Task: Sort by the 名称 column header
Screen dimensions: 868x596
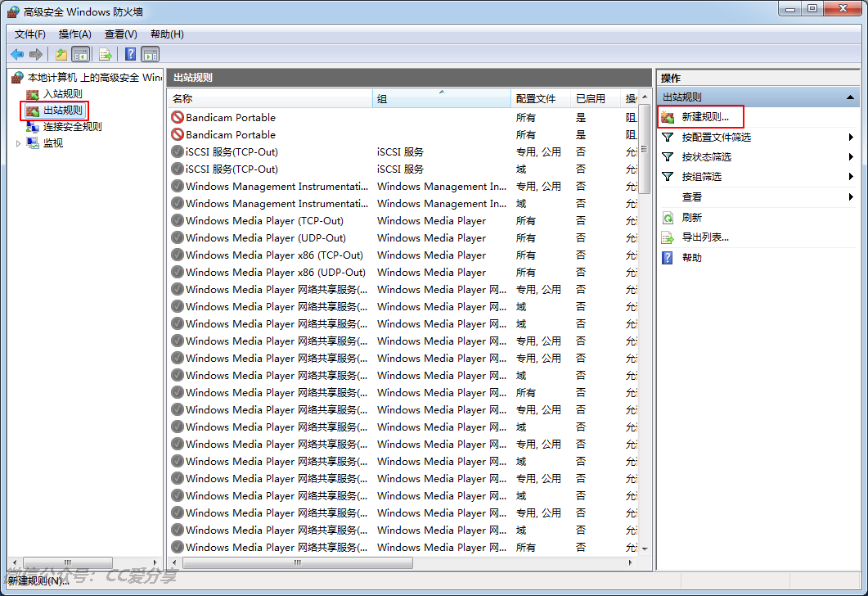Action: [270, 98]
